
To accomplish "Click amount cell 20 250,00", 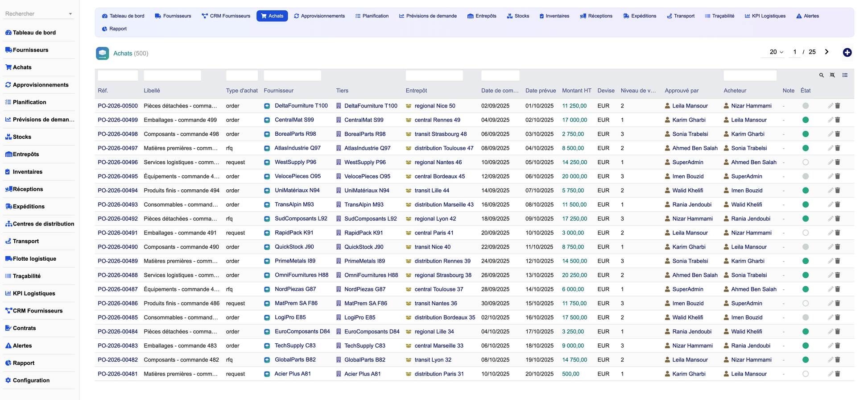I will click(x=575, y=275).
